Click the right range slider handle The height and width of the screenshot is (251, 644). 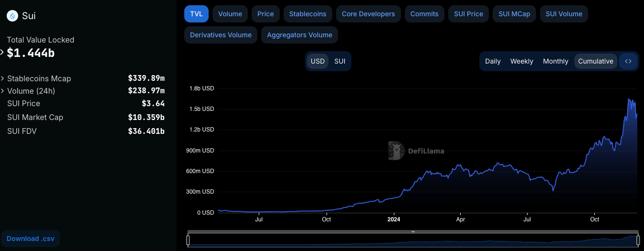click(x=638, y=240)
